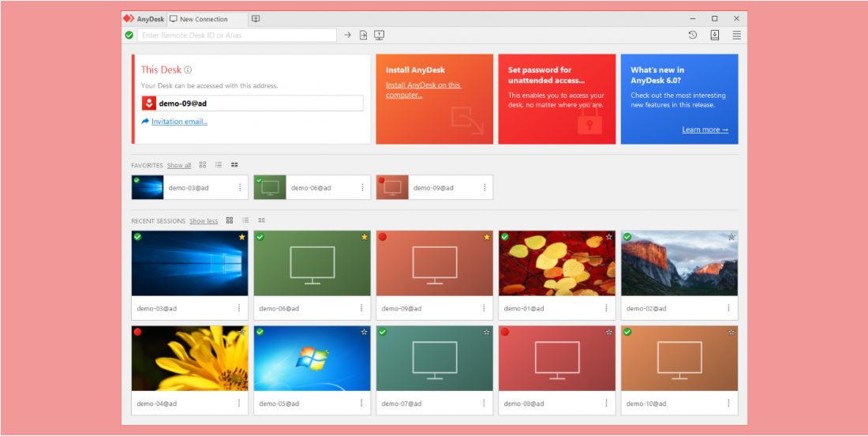868x436 pixels.
Task: Click the AnyDesk logo in title bar
Action: click(129, 18)
